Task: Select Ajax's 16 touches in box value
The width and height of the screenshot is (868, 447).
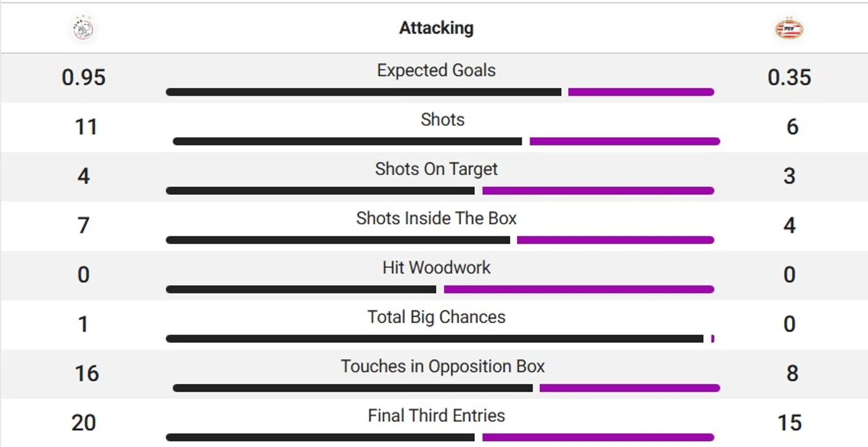Action: pyautogui.click(x=86, y=374)
